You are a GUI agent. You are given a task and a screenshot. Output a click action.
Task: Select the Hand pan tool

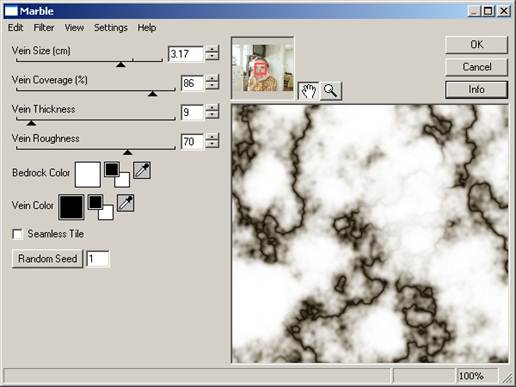pyautogui.click(x=308, y=90)
